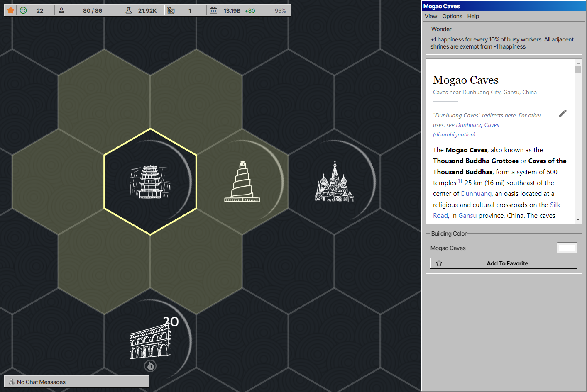Open the Silk Road article link
Viewport: 587px width, 392px height.
click(x=555, y=205)
